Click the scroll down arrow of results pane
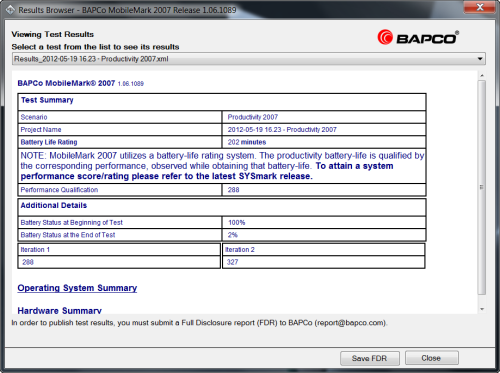 [x=482, y=309]
